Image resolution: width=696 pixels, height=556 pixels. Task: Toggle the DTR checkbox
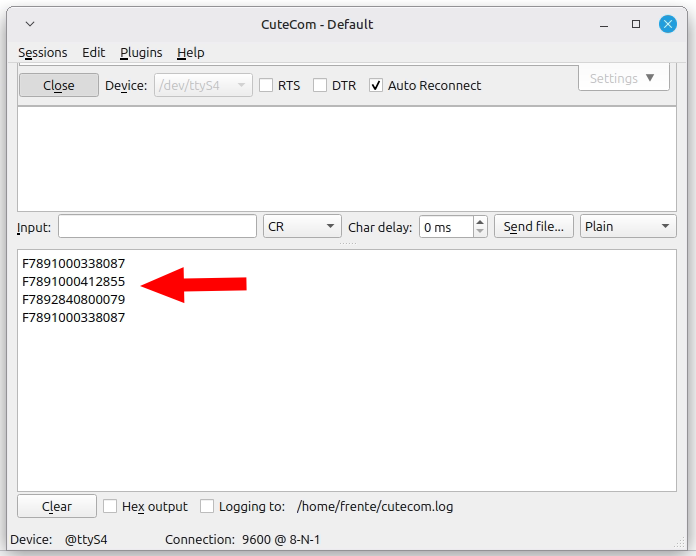click(320, 85)
